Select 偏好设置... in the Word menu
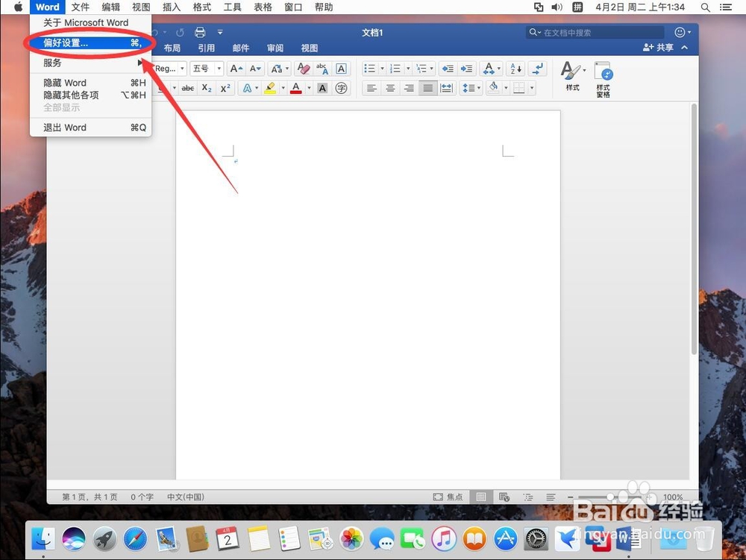The image size is (746, 560). coord(90,43)
